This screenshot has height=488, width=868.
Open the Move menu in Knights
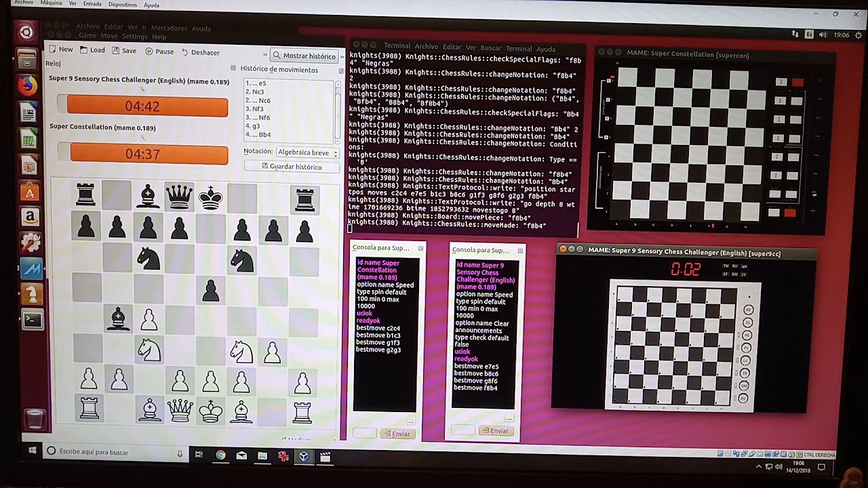pos(109,36)
